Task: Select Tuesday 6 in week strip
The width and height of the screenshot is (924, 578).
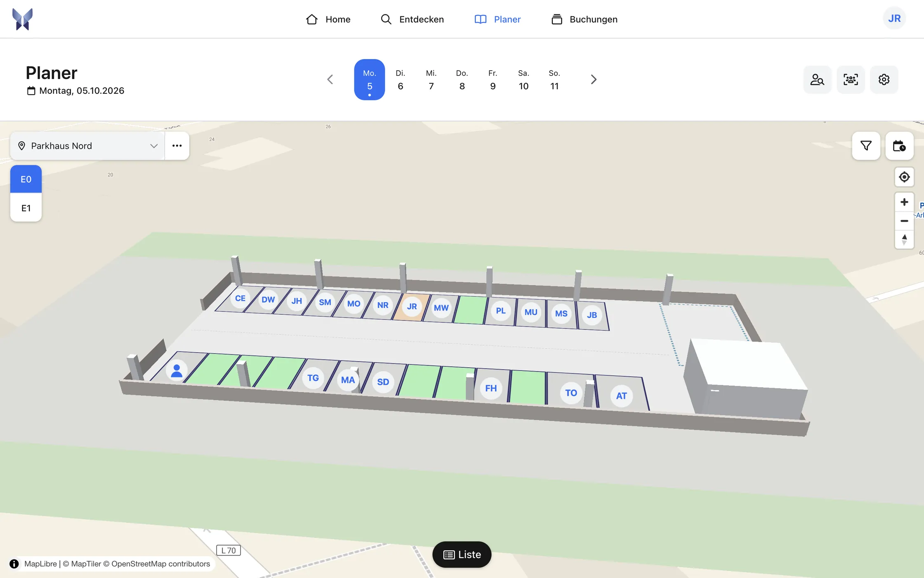Action: [400, 79]
